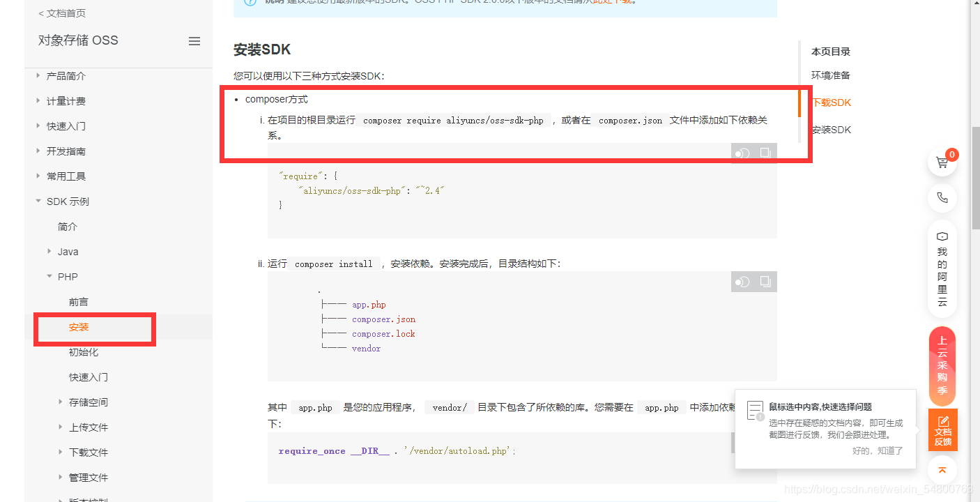
Task: Select 安装 page under PHP
Action: click(79, 327)
